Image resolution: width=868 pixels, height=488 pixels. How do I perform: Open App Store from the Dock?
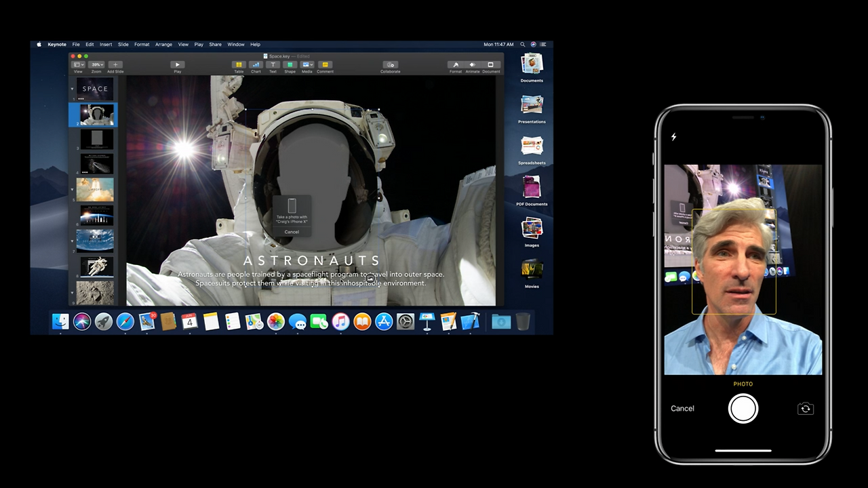(384, 321)
